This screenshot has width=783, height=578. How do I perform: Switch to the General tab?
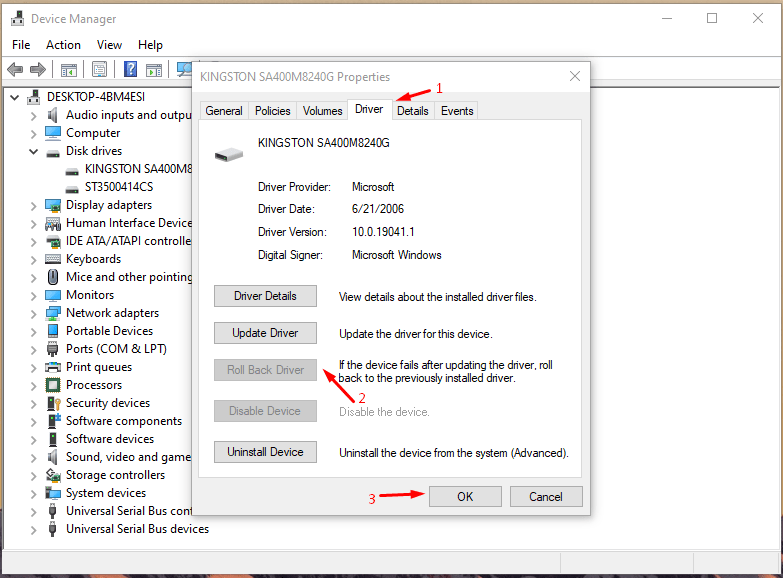[x=224, y=111]
